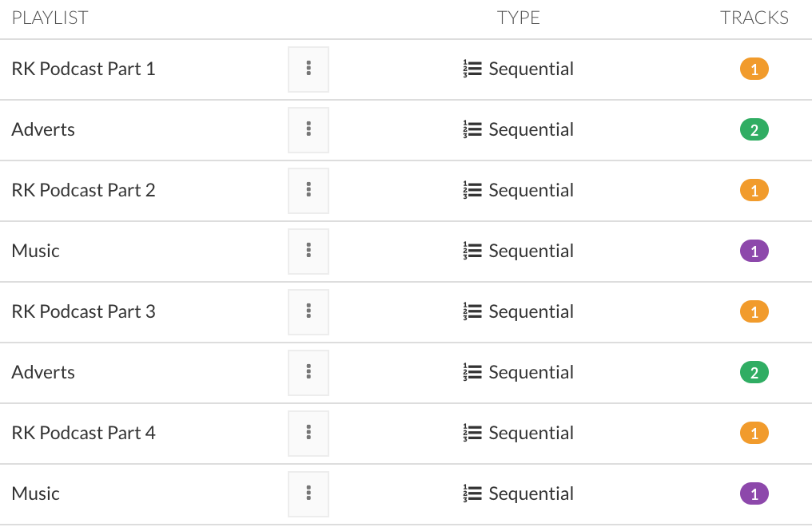Click green tracks badge for Adverts below Podcast Part 3
The image size is (812, 527).
[x=754, y=373]
